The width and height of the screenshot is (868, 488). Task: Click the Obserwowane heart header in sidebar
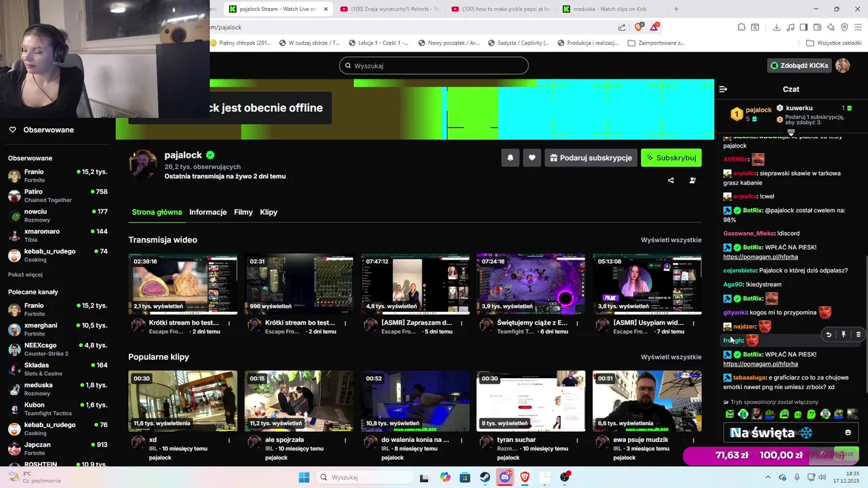41,129
